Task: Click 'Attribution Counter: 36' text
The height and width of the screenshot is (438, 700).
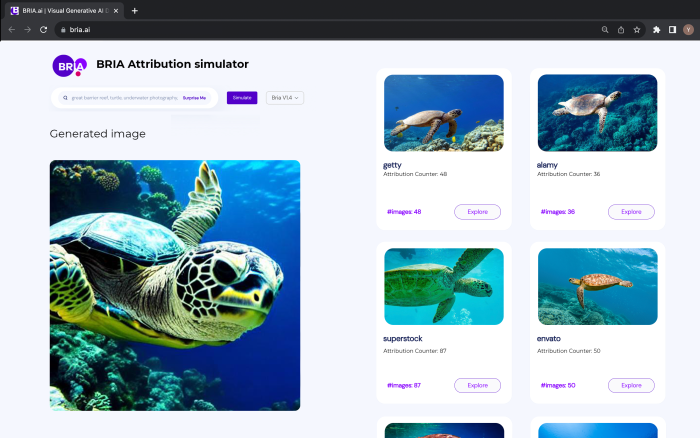Action: click(568, 174)
